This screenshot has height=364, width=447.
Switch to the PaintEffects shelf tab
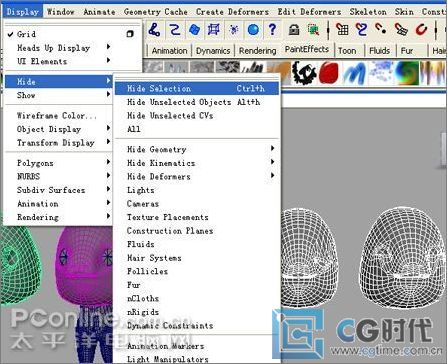tap(307, 49)
